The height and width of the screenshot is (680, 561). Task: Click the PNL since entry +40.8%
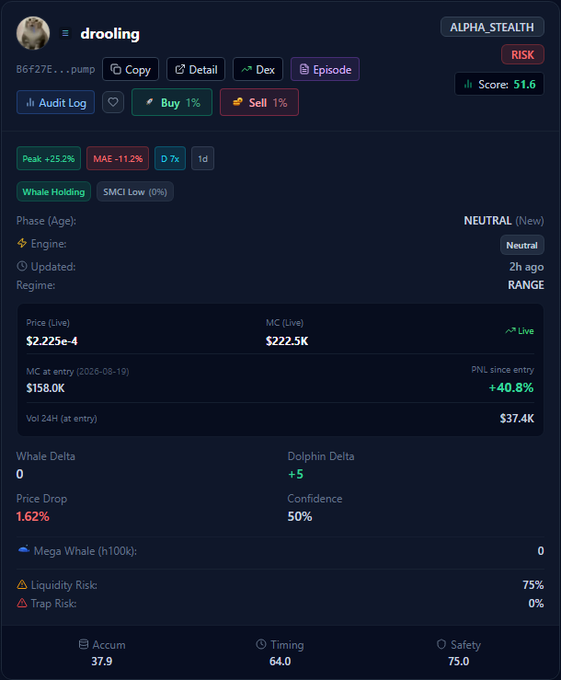tap(511, 387)
